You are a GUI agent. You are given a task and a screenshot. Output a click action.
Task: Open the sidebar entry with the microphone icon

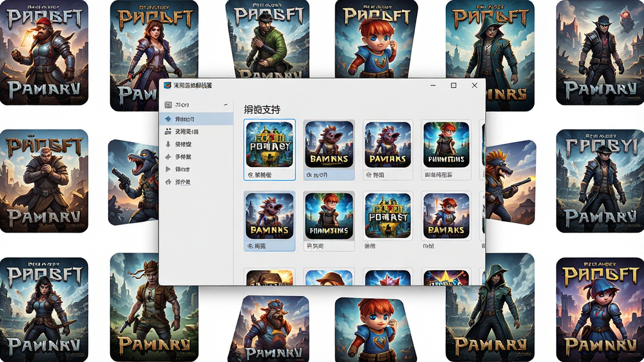196,144
